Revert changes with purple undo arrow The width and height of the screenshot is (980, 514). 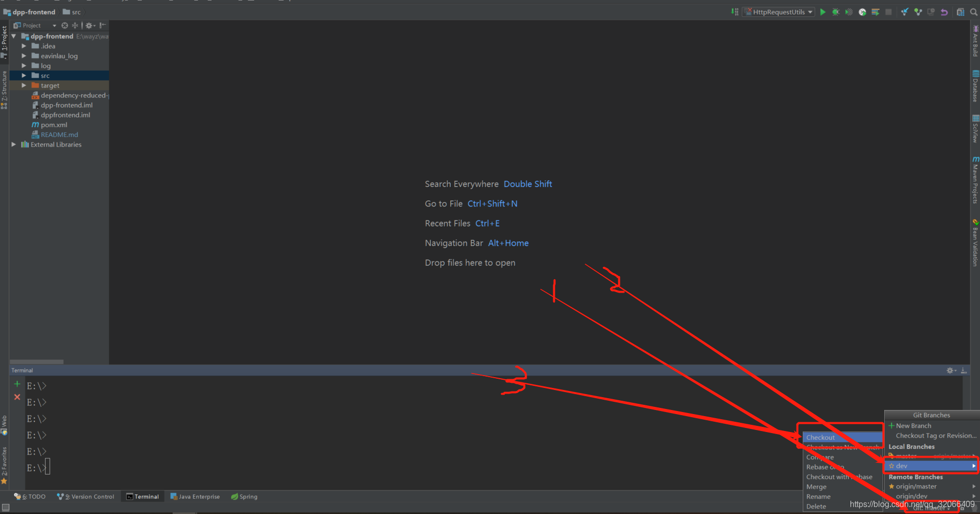point(944,12)
